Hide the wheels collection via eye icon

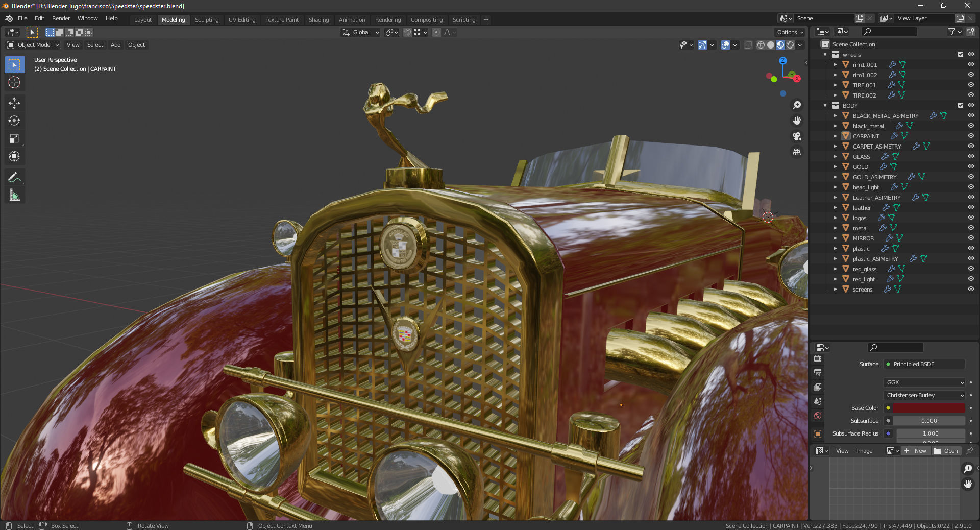(x=971, y=54)
